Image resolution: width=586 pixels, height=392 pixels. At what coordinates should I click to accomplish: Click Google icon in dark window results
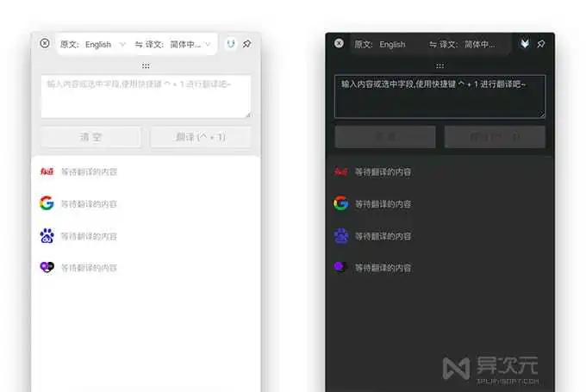341,203
